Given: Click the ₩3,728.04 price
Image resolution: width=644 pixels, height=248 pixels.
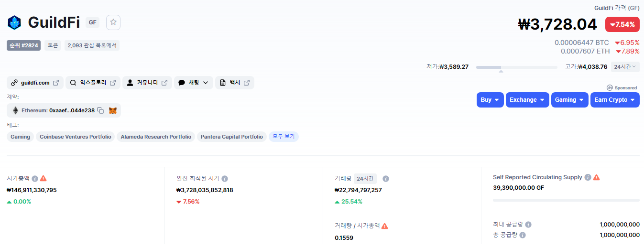Looking at the screenshot, I should 557,24.
